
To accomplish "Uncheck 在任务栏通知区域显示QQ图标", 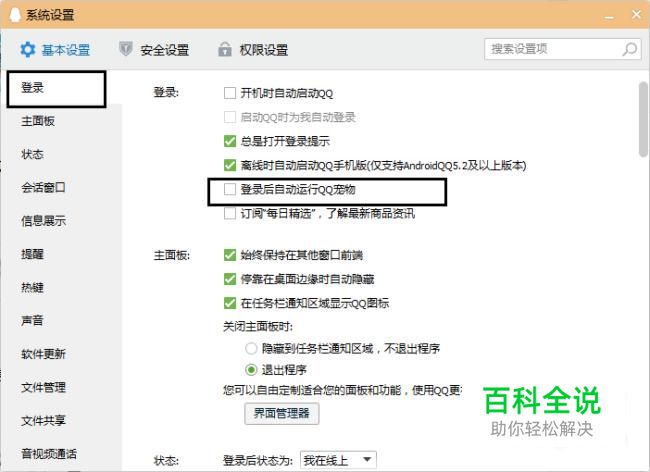I will click(x=230, y=303).
